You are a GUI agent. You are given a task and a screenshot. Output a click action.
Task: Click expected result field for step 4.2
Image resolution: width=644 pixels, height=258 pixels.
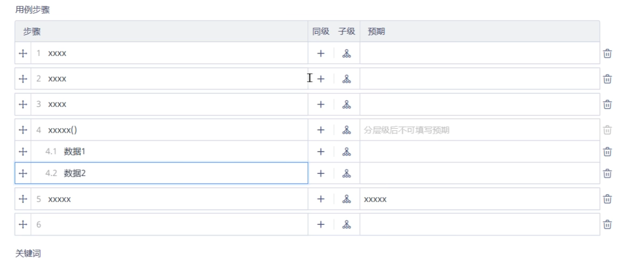pos(479,173)
